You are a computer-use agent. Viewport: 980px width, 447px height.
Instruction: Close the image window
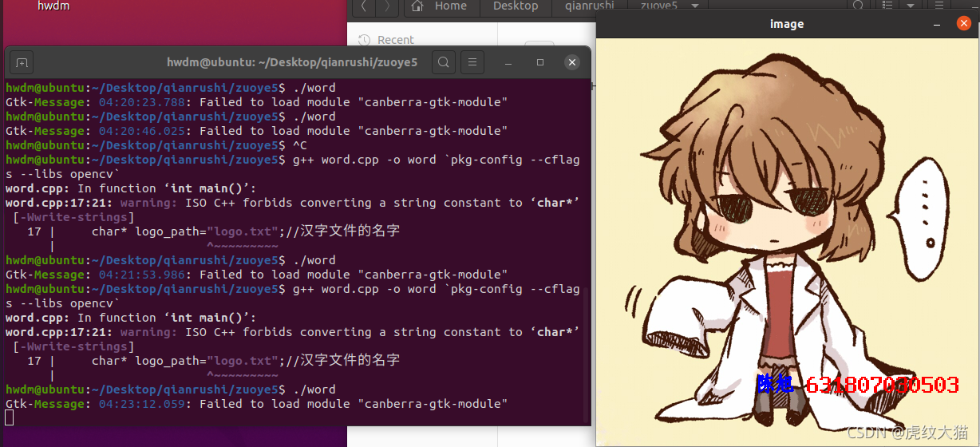point(963,24)
